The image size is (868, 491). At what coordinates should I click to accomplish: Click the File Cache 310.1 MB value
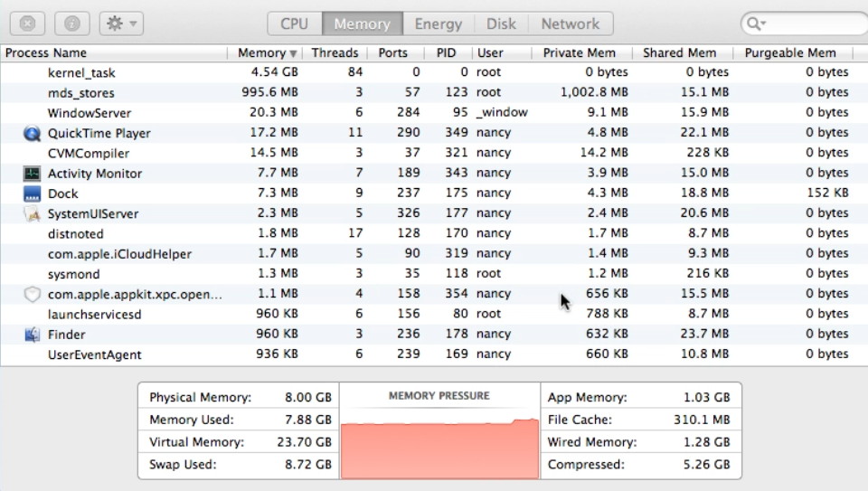702,420
